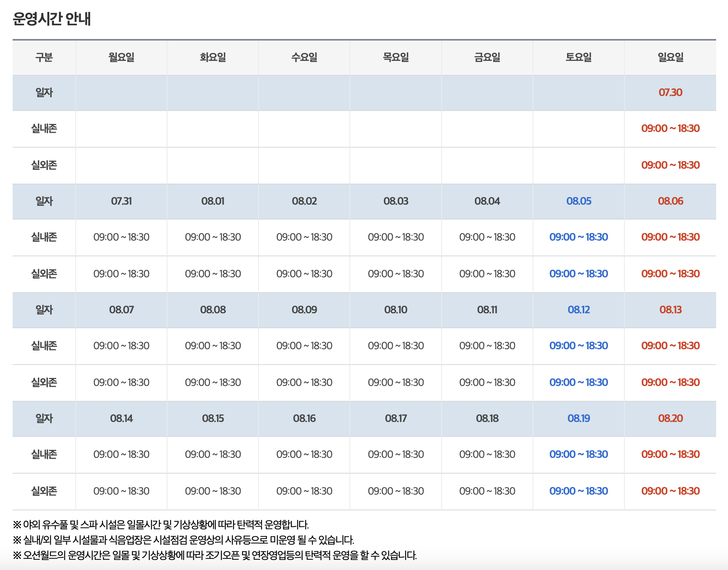The height and width of the screenshot is (570, 728).
Task: Click the date cell '08.09'
Action: pos(304,310)
